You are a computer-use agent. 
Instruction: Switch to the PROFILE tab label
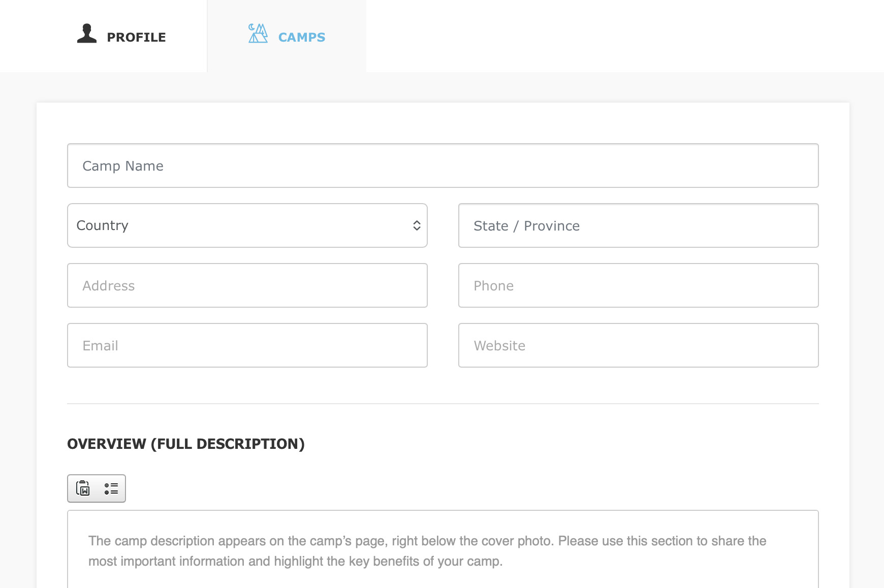136,37
